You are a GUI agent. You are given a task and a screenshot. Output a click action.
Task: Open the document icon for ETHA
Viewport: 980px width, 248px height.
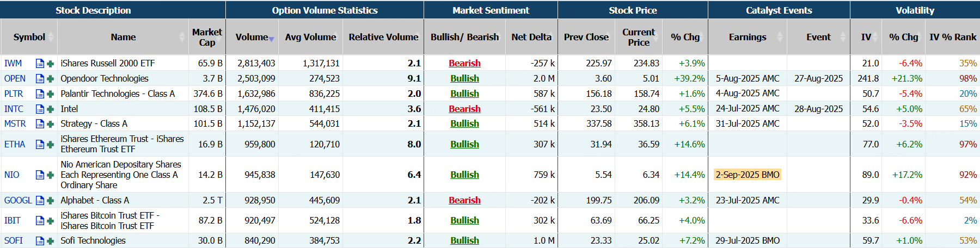(40, 145)
